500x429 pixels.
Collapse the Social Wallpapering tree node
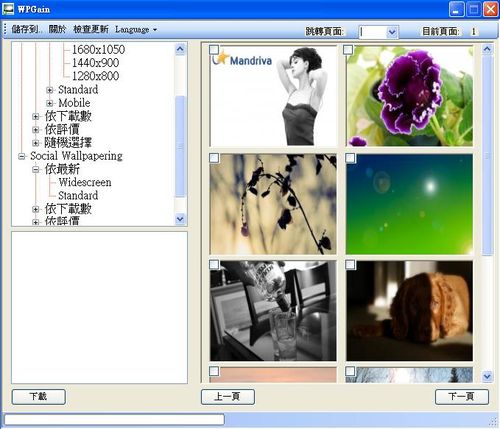tap(22, 156)
